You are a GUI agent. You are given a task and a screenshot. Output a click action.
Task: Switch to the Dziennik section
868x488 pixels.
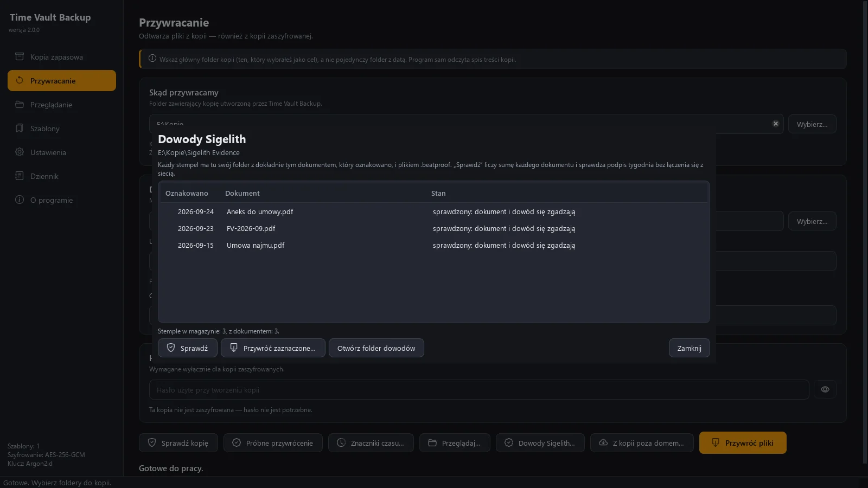[x=62, y=176]
